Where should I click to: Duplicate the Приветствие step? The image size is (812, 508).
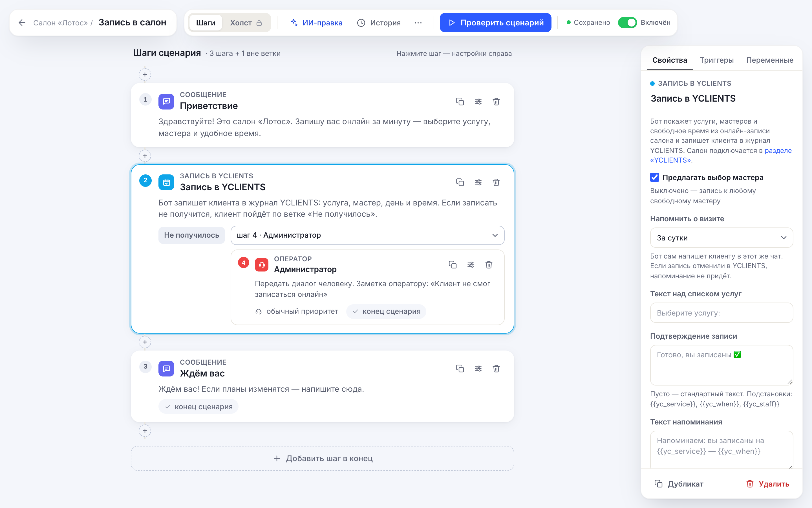(460, 102)
